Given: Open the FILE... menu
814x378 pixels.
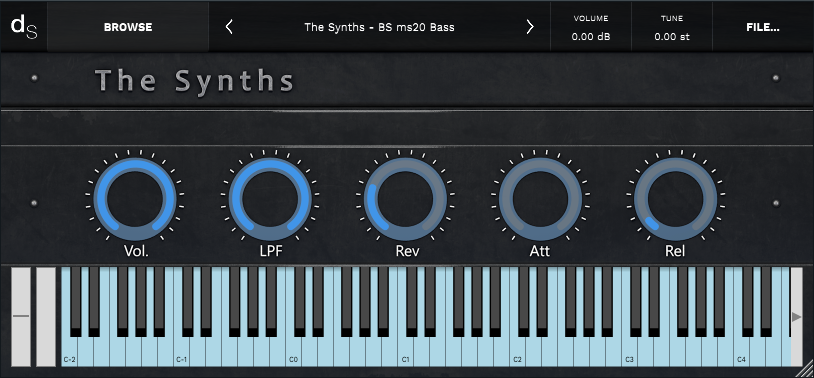Looking at the screenshot, I should pos(763,27).
